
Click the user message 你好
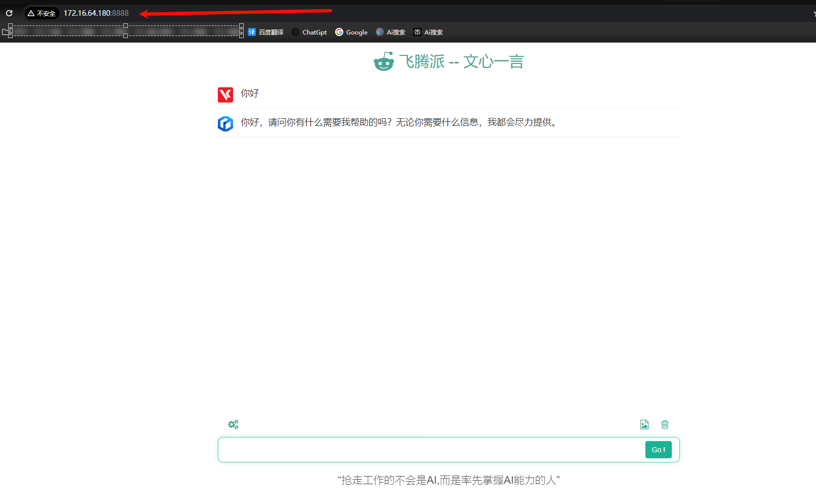point(250,93)
